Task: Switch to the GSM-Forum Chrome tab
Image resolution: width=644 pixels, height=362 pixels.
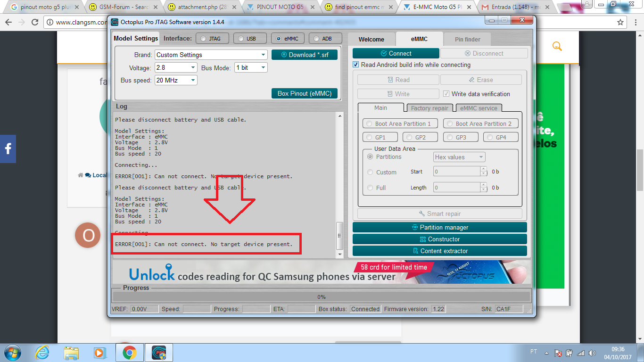Action: [124, 7]
